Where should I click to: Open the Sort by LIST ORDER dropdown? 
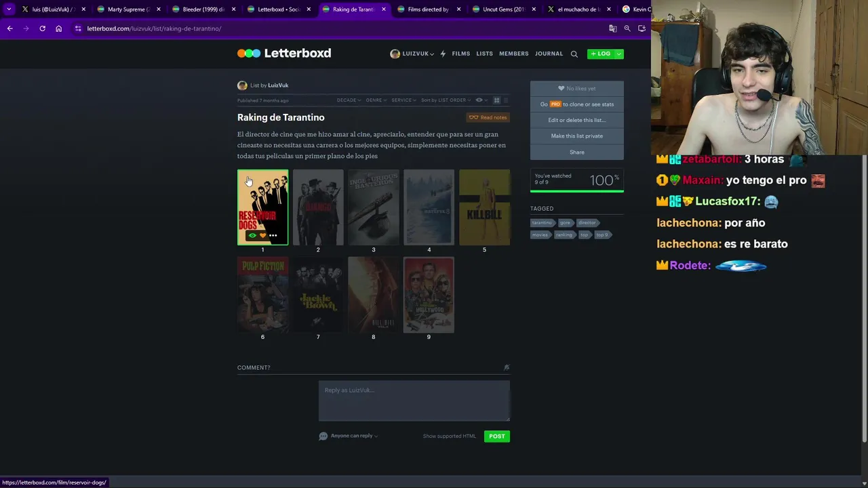[446, 100]
